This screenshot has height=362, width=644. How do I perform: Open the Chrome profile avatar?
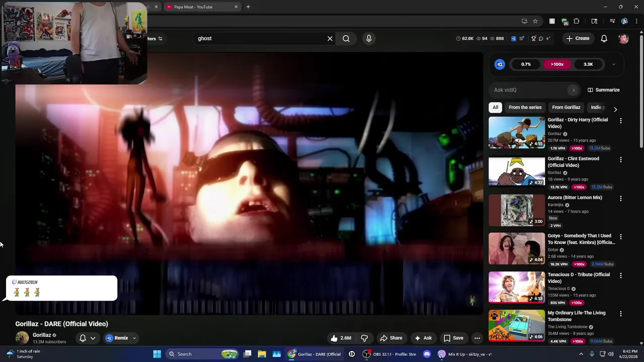(624, 21)
